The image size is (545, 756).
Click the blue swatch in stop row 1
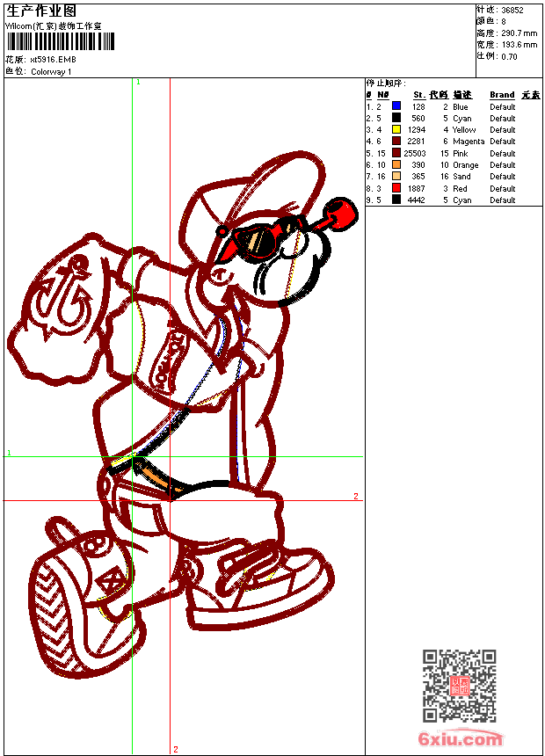tap(396, 106)
